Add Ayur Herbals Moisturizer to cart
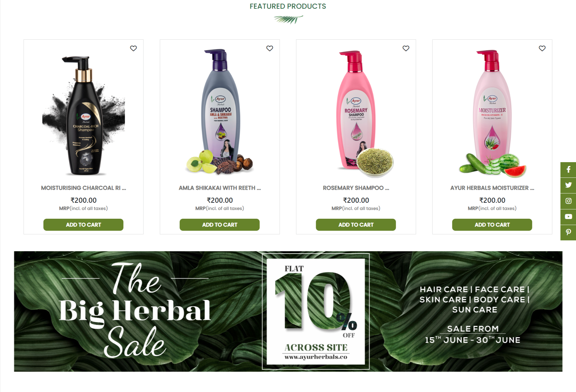 [492, 225]
